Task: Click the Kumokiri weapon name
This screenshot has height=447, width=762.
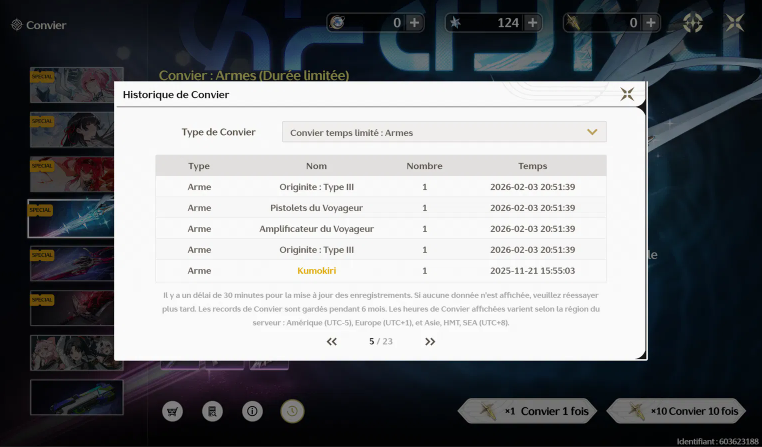Action: click(x=316, y=271)
